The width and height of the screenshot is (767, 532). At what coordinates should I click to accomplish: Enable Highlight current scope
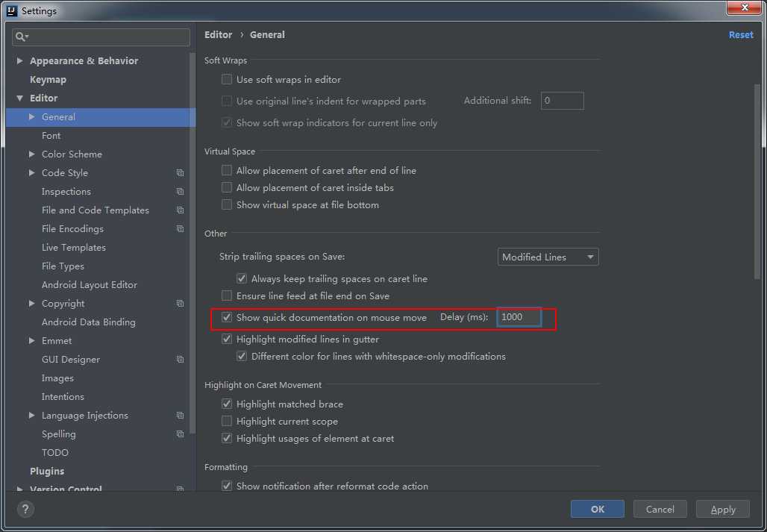227,422
